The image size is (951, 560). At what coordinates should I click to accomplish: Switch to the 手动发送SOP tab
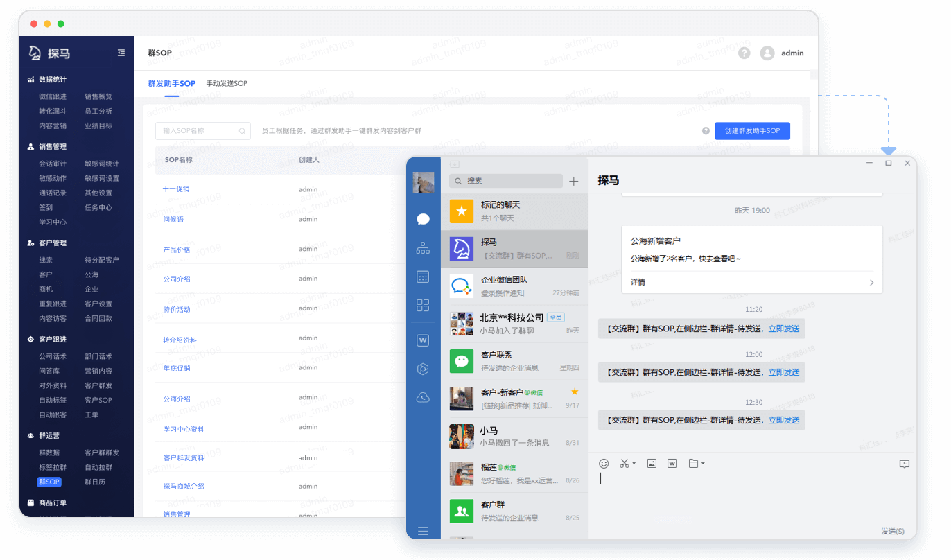[x=227, y=83]
